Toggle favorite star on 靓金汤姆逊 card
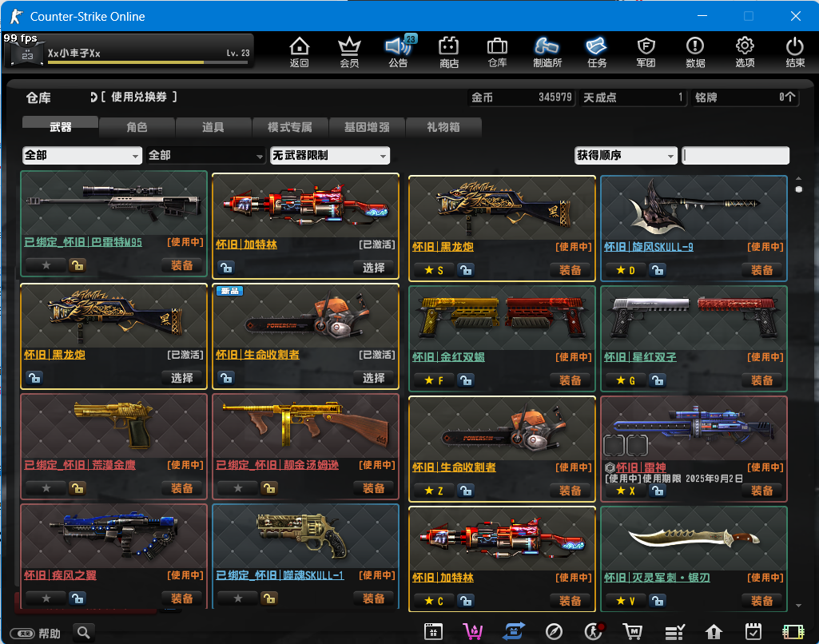This screenshot has width=819, height=644. (x=238, y=488)
